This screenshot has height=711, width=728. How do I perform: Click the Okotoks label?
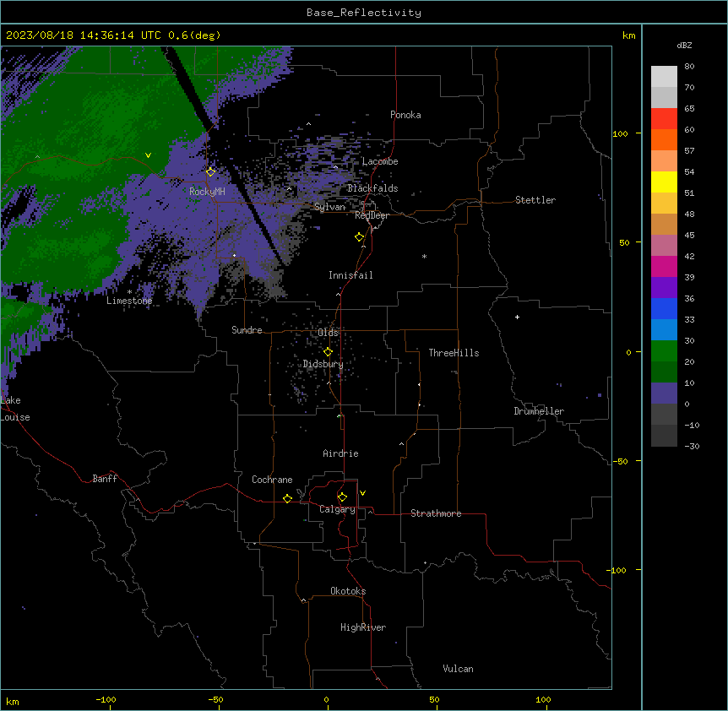pyautogui.click(x=348, y=591)
